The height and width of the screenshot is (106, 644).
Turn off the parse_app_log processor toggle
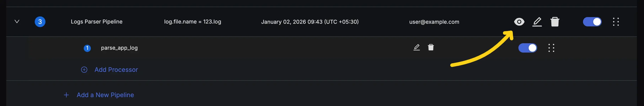pos(528,48)
